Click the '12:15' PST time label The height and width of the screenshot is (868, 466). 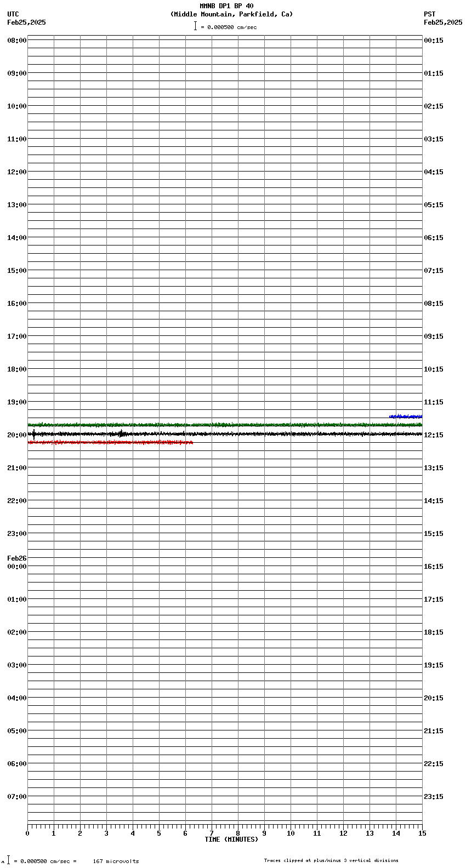(434, 435)
